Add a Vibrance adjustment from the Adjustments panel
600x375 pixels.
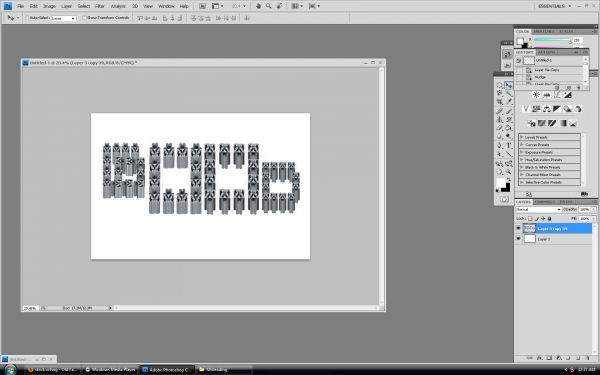coord(525,109)
